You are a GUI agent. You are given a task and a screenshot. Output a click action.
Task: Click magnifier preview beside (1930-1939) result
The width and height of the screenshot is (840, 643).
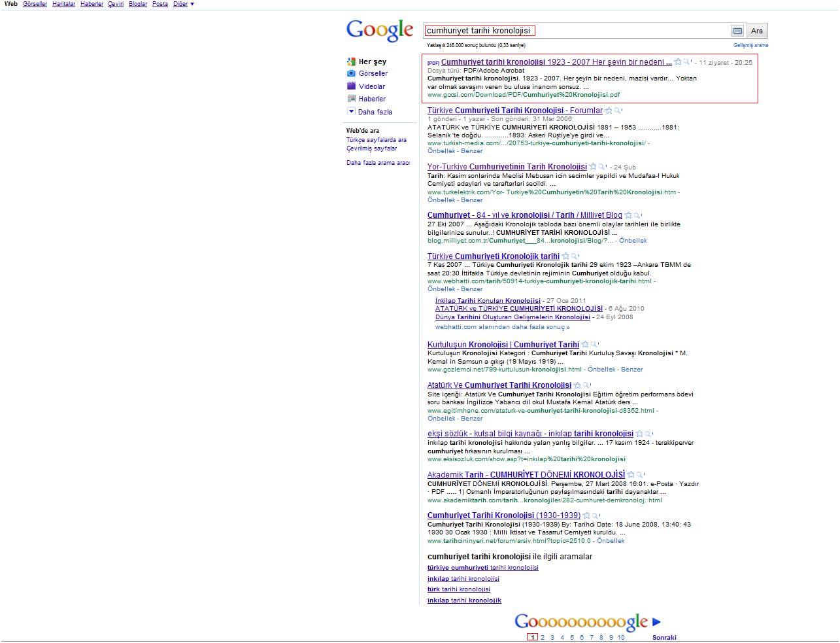click(x=596, y=515)
